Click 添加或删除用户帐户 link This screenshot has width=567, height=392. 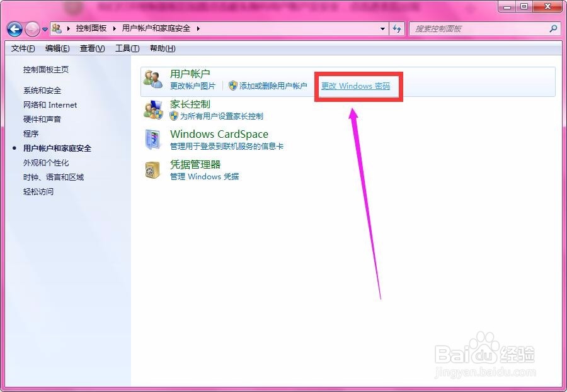pyautogui.click(x=273, y=86)
